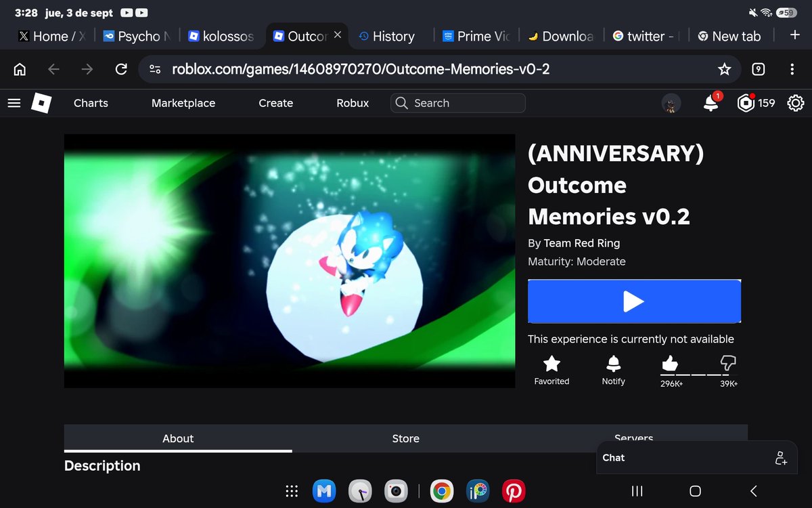This screenshot has height=508, width=812.
Task: Switch to the Home / X tab
Action: tap(51, 36)
